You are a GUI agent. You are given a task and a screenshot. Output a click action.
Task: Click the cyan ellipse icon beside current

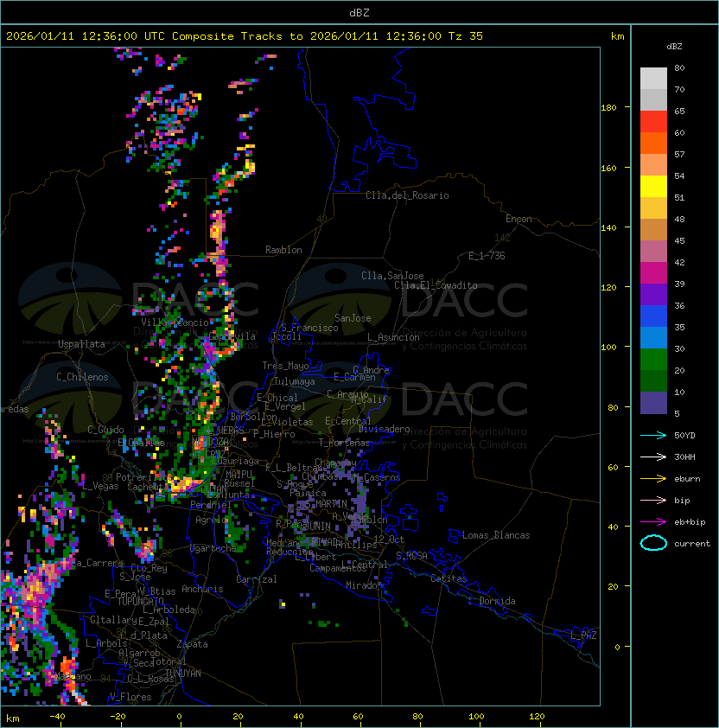click(653, 543)
